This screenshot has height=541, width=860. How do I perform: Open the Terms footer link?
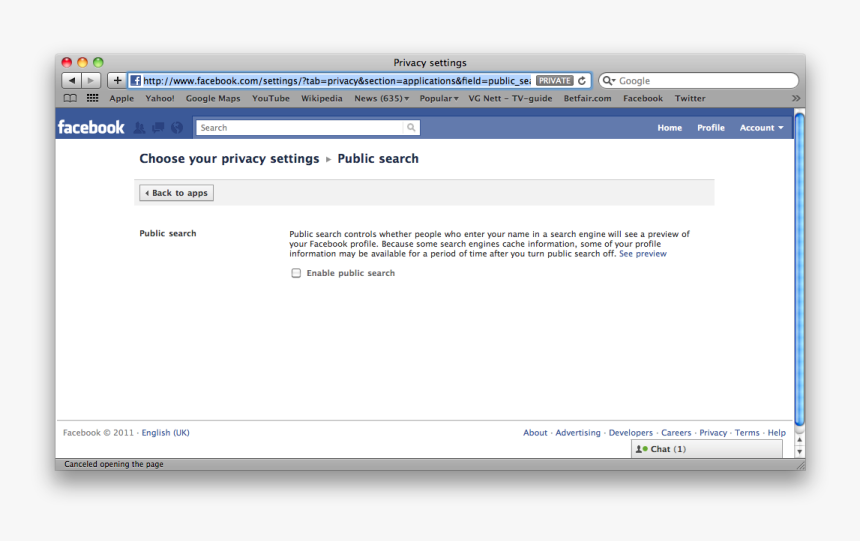point(747,432)
